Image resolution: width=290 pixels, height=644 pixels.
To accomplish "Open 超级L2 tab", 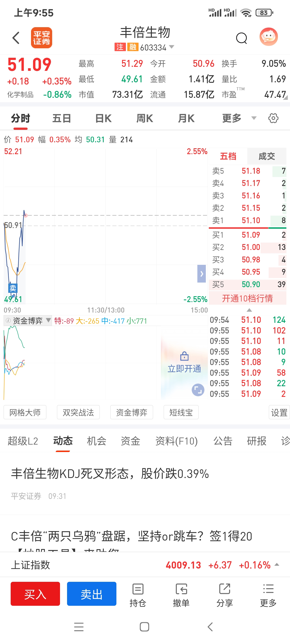I will coord(23,441).
